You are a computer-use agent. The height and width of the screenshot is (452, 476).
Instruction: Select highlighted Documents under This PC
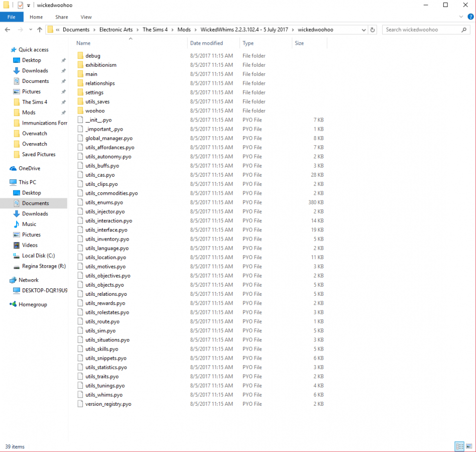(x=35, y=203)
